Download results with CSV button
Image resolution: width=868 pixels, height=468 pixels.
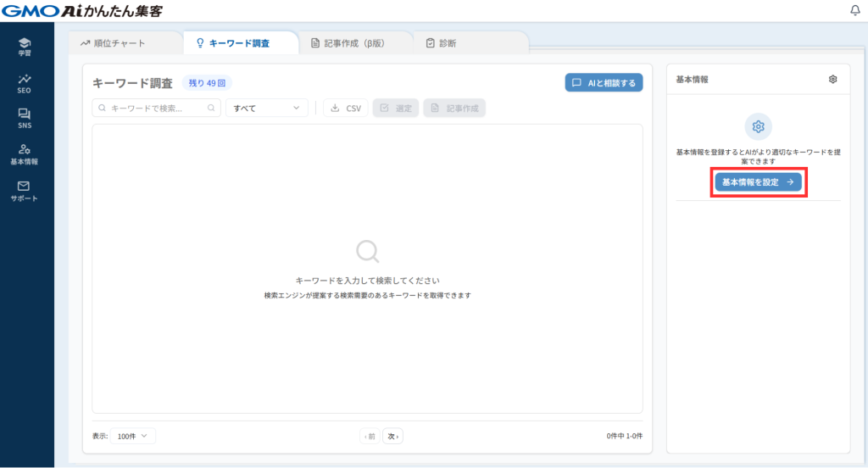tap(346, 109)
